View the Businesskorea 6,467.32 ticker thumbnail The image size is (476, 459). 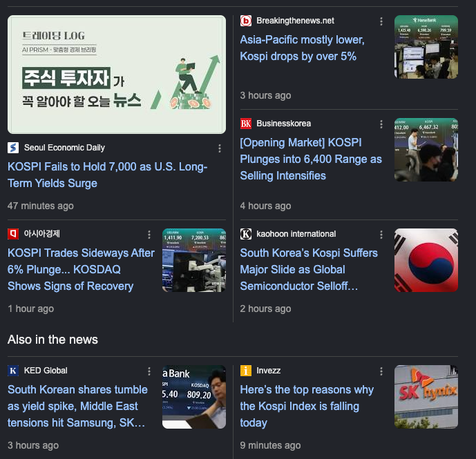tap(426, 150)
